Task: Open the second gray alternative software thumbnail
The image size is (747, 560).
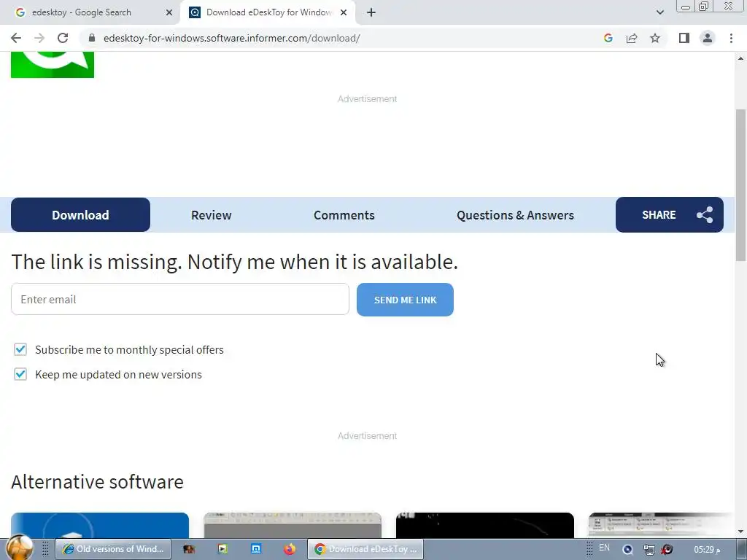Action: pos(293,525)
